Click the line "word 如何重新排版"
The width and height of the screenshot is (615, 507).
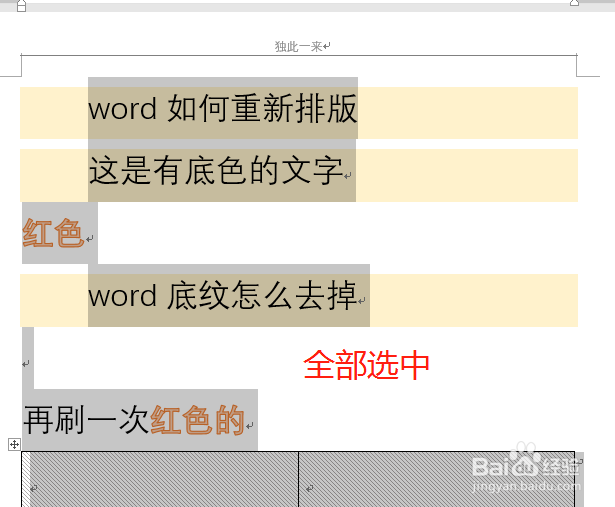tap(223, 109)
